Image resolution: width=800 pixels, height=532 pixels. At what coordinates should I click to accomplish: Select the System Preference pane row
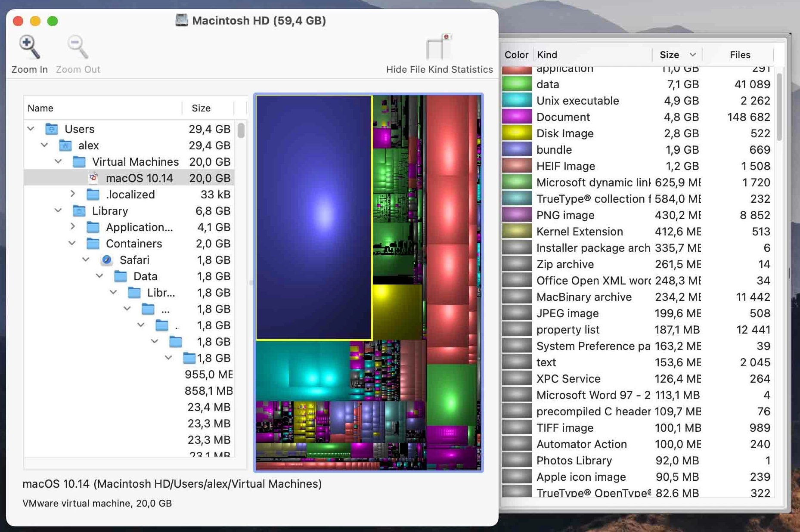(x=638, y=346)
